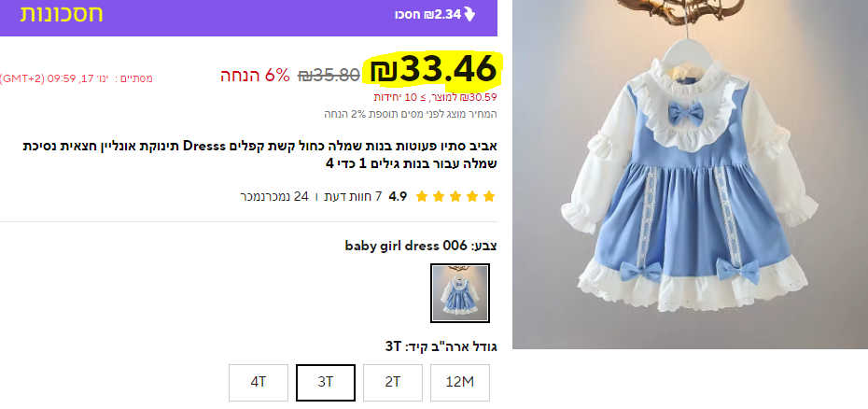
Task: Select size 2T
Action: [x=393, y=383]
